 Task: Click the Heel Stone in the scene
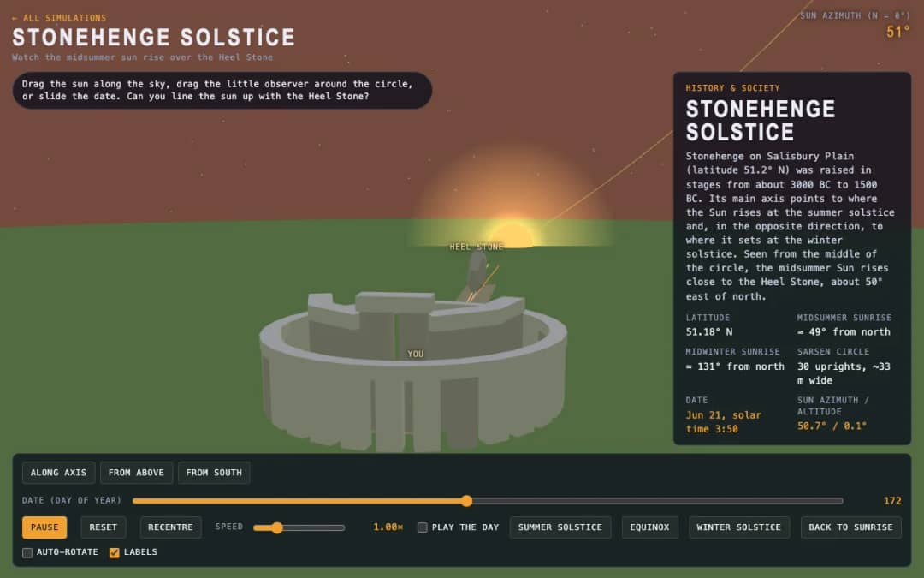(x=477, y=271)
